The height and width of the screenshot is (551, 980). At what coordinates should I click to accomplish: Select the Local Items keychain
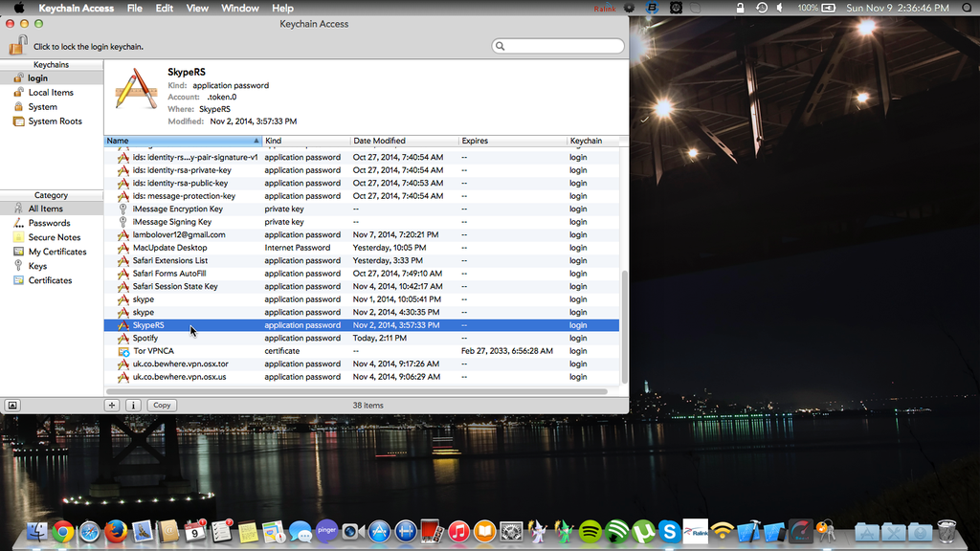coord(52,93)
